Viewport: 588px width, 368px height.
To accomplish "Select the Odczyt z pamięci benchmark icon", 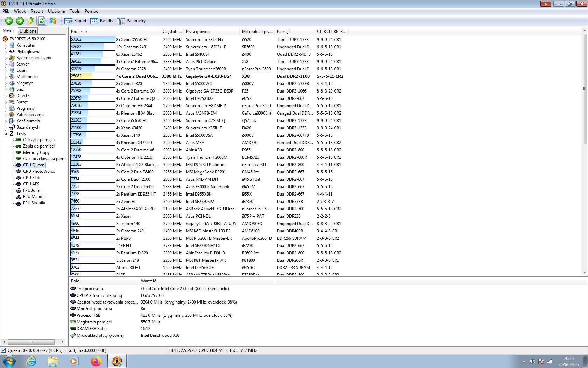I will [x=19, y=140].
